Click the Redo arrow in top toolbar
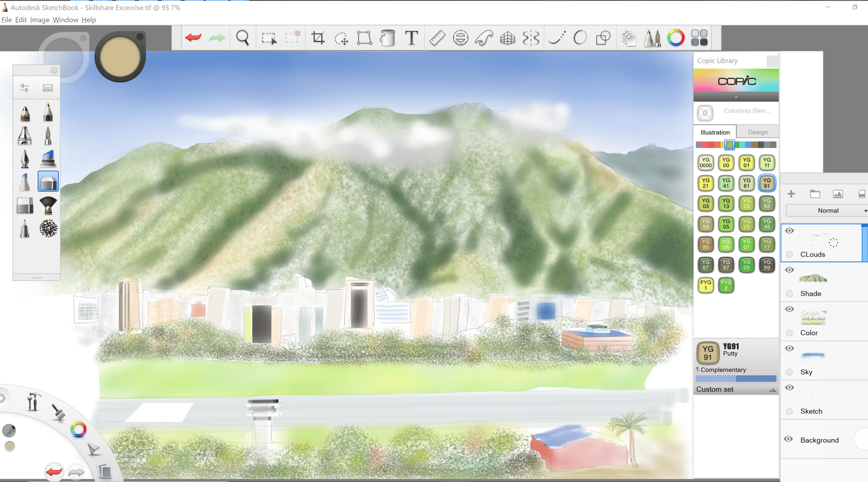The width and height of the screenshot is (868, 482). point(217,38)
